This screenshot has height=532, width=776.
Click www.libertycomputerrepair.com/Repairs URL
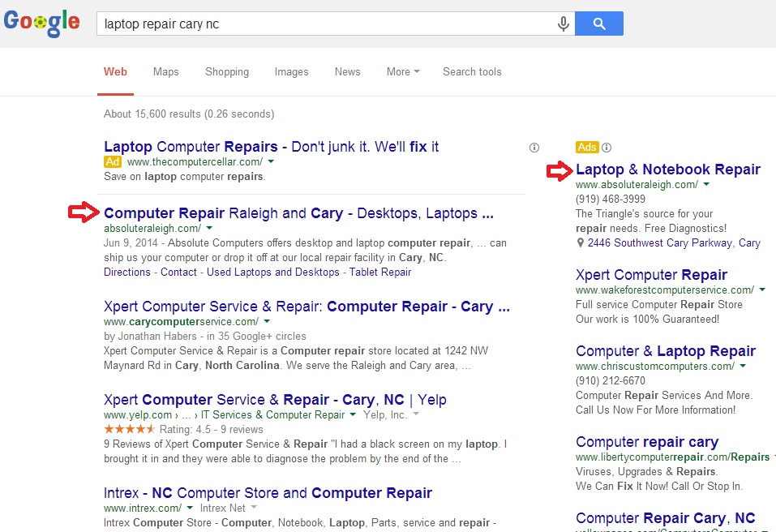coord(672,457)
